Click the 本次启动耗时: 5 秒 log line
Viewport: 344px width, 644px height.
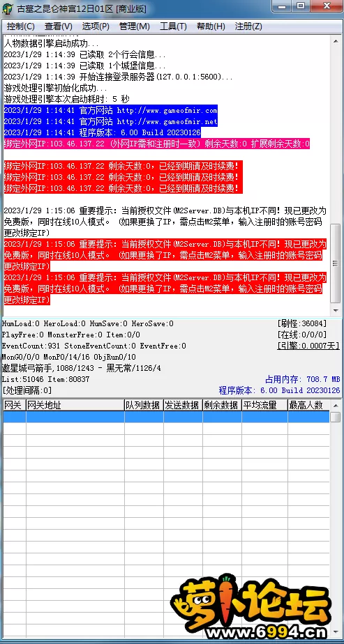(66, 99)
